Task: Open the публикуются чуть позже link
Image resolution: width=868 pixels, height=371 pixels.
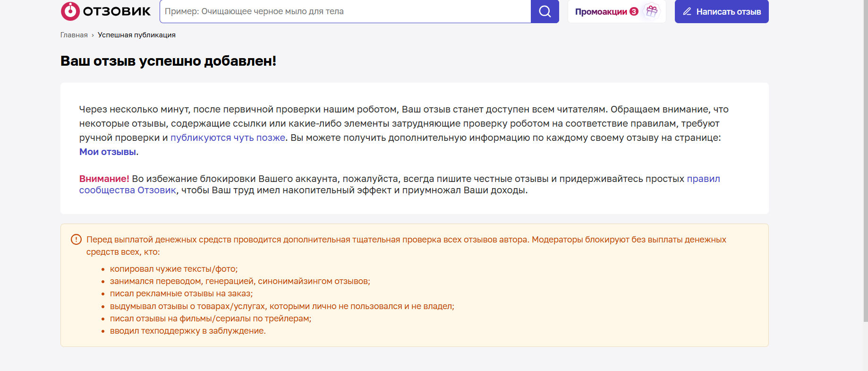Action: pos(228,138)
